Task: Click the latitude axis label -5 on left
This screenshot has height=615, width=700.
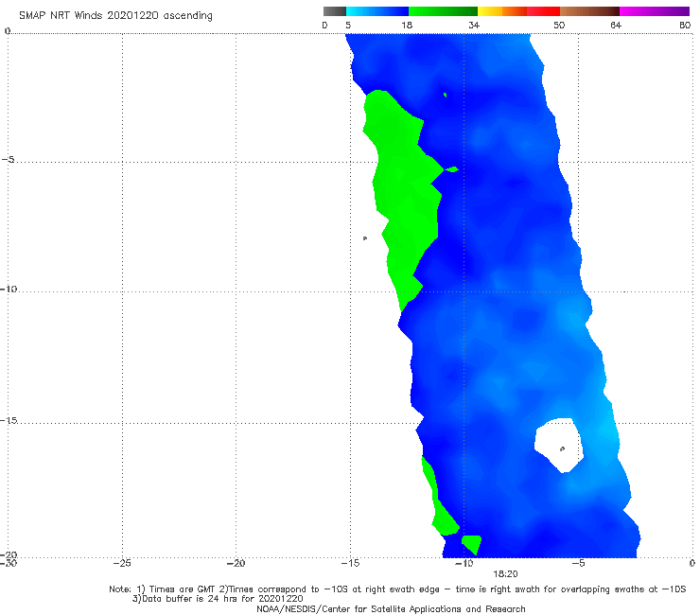Action: point(8,160)
